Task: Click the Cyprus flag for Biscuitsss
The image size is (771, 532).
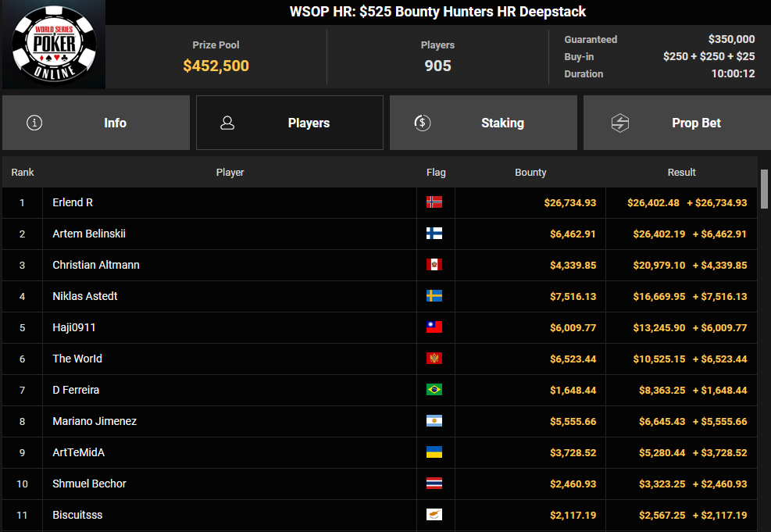Action: click(x=434, y=514)
